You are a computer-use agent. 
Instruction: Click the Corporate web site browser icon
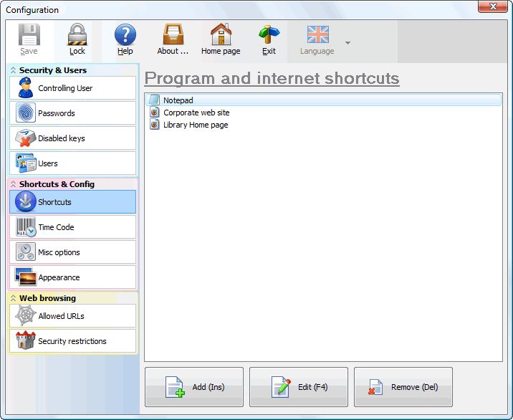[155, 113]
